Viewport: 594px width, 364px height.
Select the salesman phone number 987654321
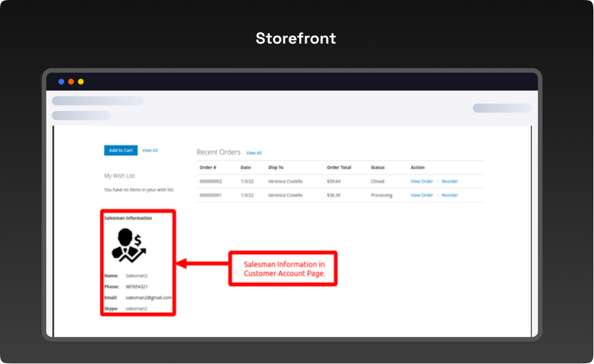(137, 287)
